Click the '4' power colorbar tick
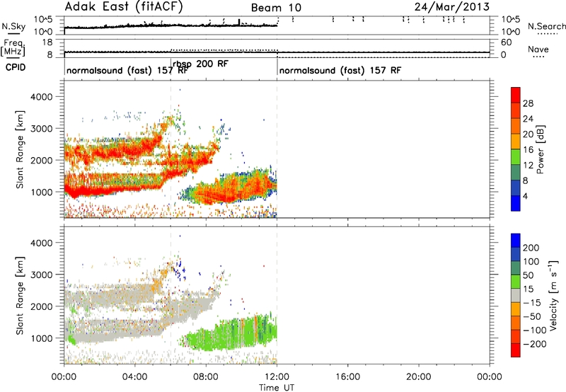The width and height of the screenshot is (566, 392). click(525, 196)
